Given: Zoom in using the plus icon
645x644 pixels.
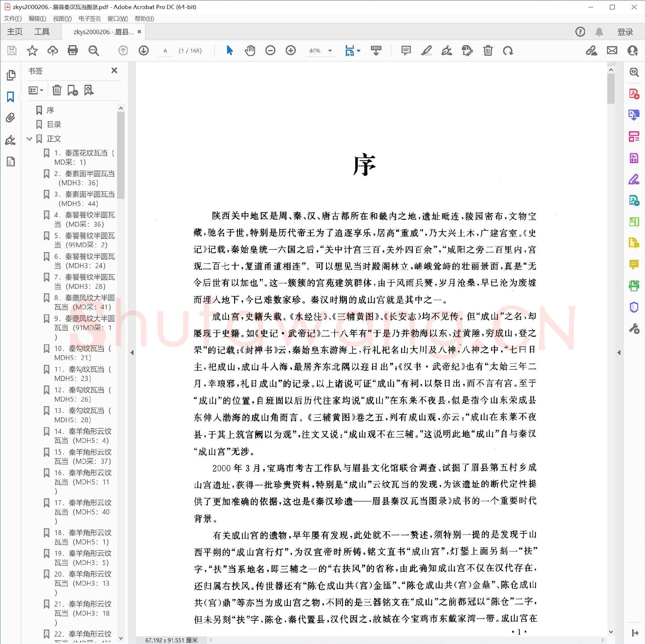Looking at the screenshot, I should coord(291,51).
